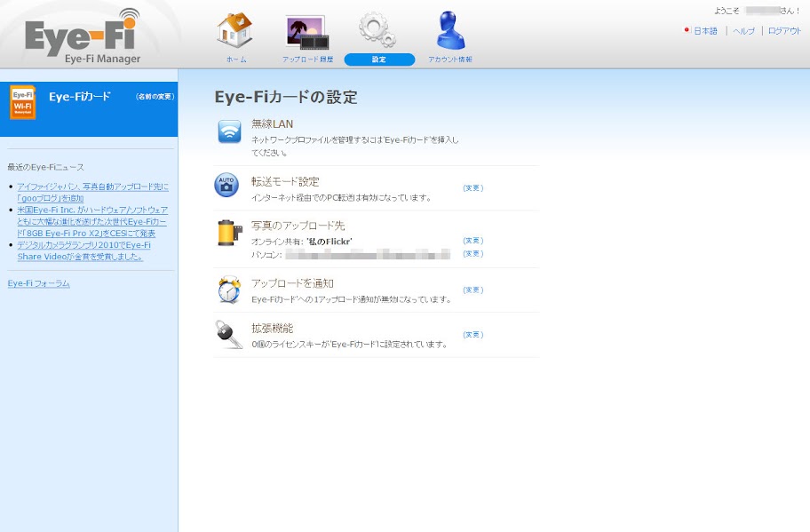Image resolution: width=810 pixels, height=532 pixels.
Task: Click 変更 link for 拡張機能
Action: pos(472,335)
